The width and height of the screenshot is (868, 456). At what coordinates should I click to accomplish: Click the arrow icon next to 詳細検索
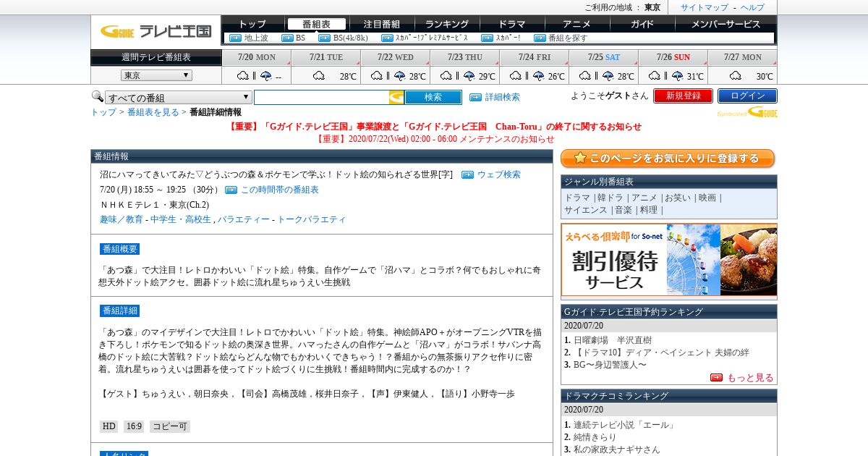pyautogui.click(x=475, y=97)
